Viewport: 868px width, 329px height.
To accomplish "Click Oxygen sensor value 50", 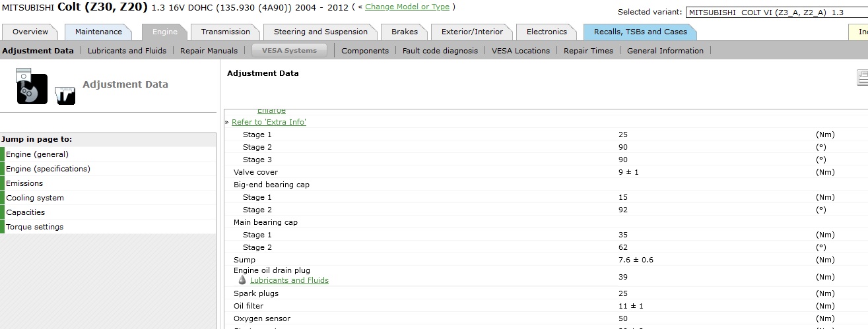I will pyautogui.click(x=623, y=318).
